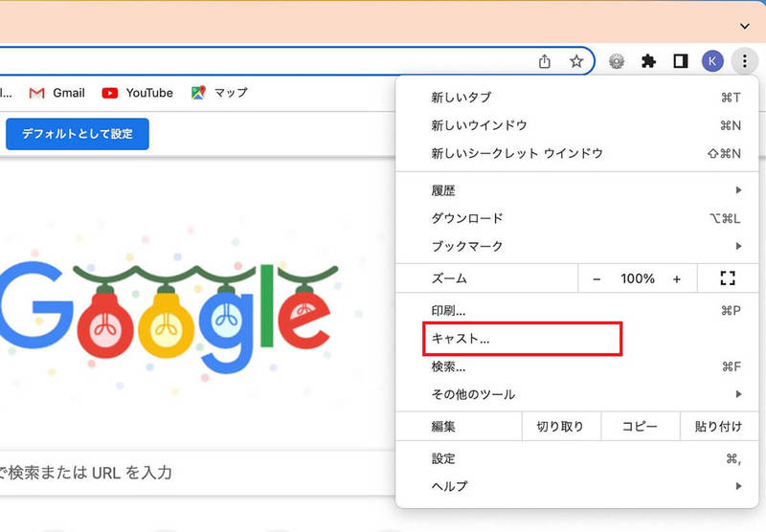Open the YouTube bookmark
766x532 pixels.
(137, 93)
